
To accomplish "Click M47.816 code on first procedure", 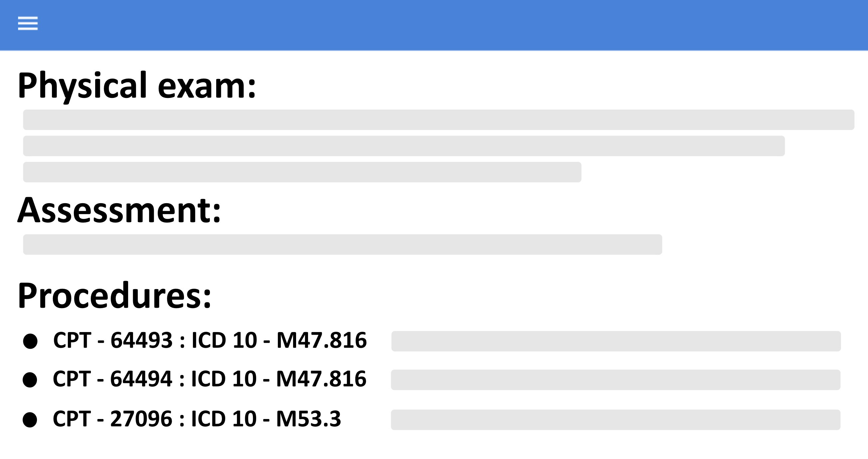I will click(321, 340).
